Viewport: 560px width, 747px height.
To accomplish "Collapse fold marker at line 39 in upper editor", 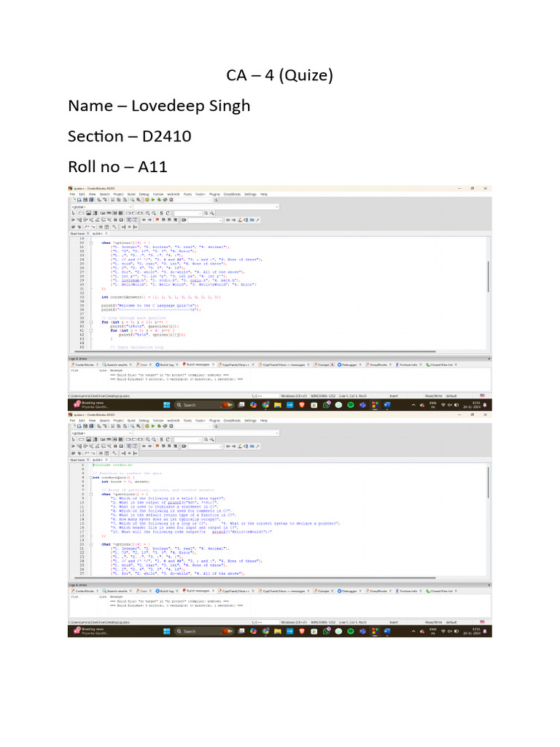I will [x=91, y=322].
